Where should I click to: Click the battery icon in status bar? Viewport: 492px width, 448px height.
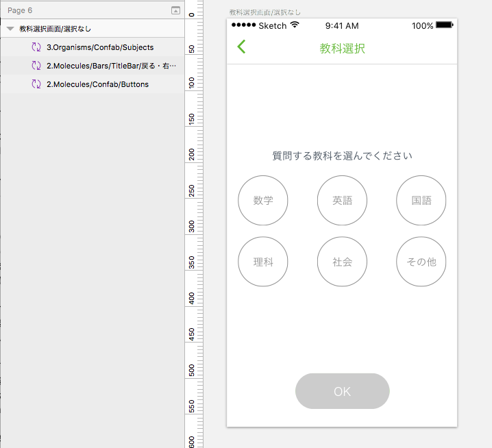(444, 25)
